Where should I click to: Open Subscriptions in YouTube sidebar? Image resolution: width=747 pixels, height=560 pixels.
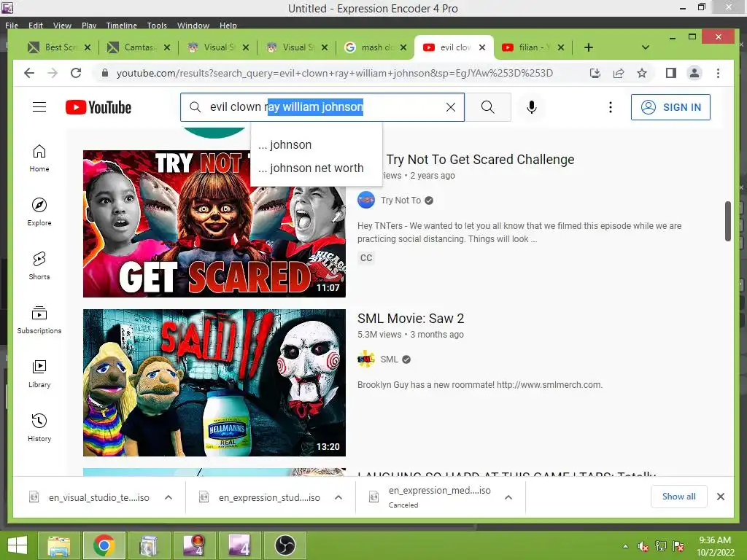[x=39, y=320]
